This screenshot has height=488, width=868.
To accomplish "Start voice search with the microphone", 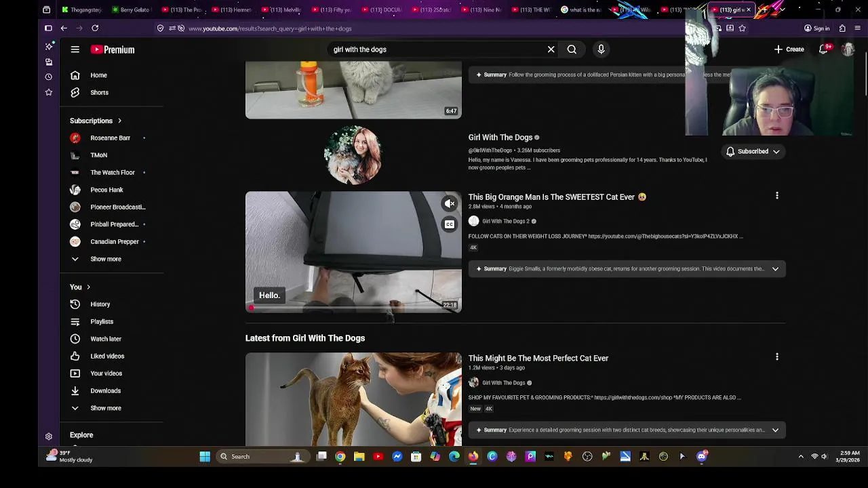I will coord(601,49).
